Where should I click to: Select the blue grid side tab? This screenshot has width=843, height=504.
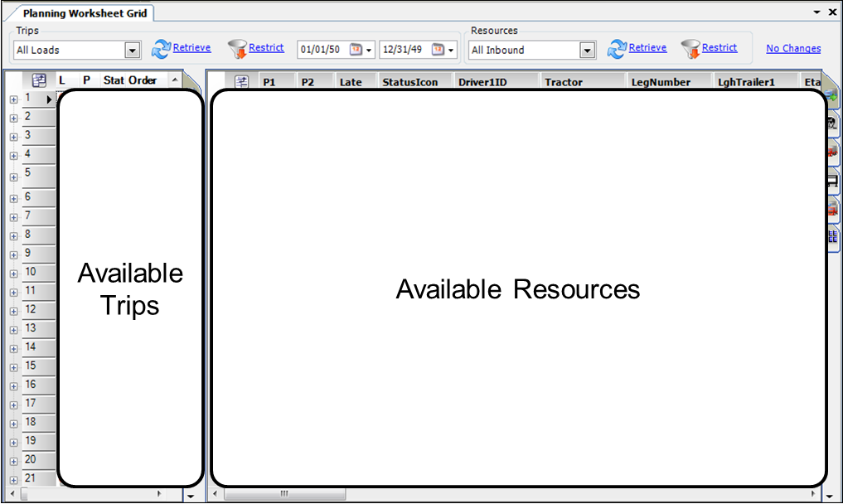tap(832, 236)
